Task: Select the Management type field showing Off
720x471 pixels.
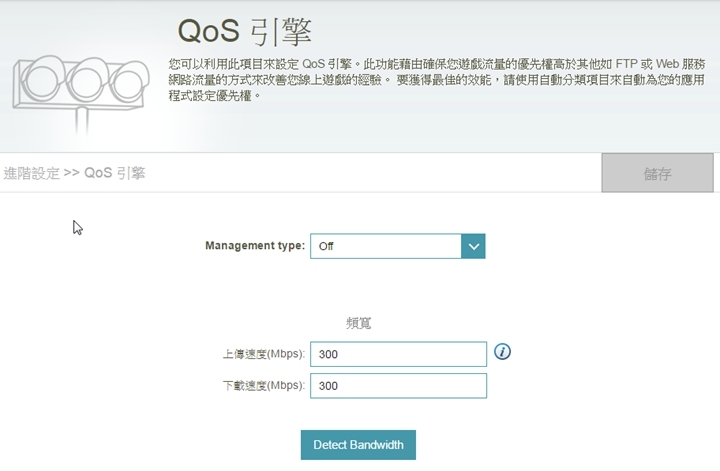Action: [398, 247]
